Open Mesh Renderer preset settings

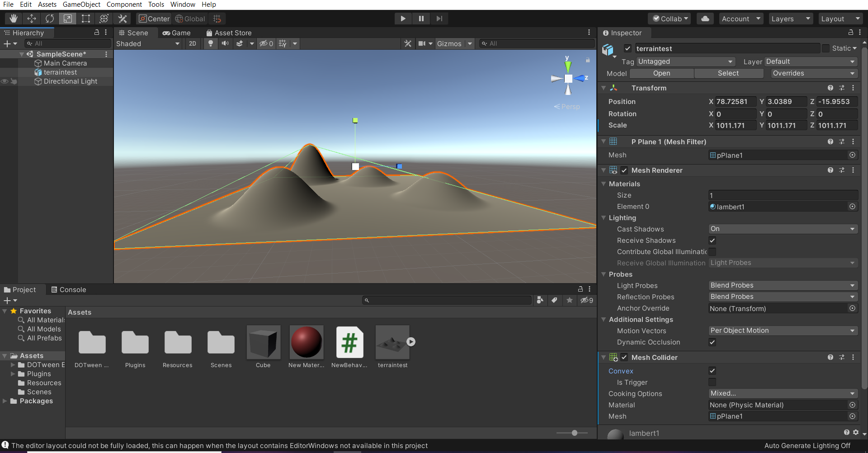(842, 170)
